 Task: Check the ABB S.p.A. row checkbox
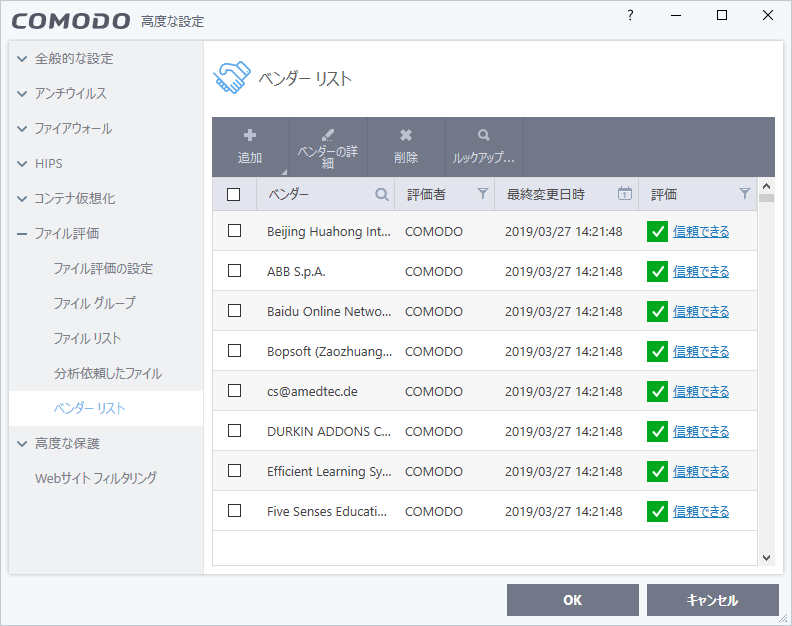point(234,271)
